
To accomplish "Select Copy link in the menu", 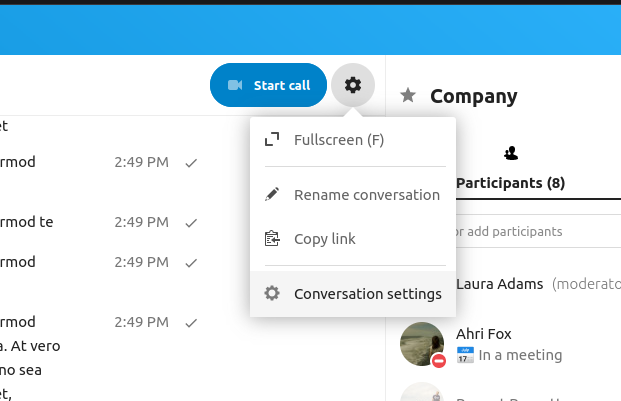I will (x=324, y=239).
